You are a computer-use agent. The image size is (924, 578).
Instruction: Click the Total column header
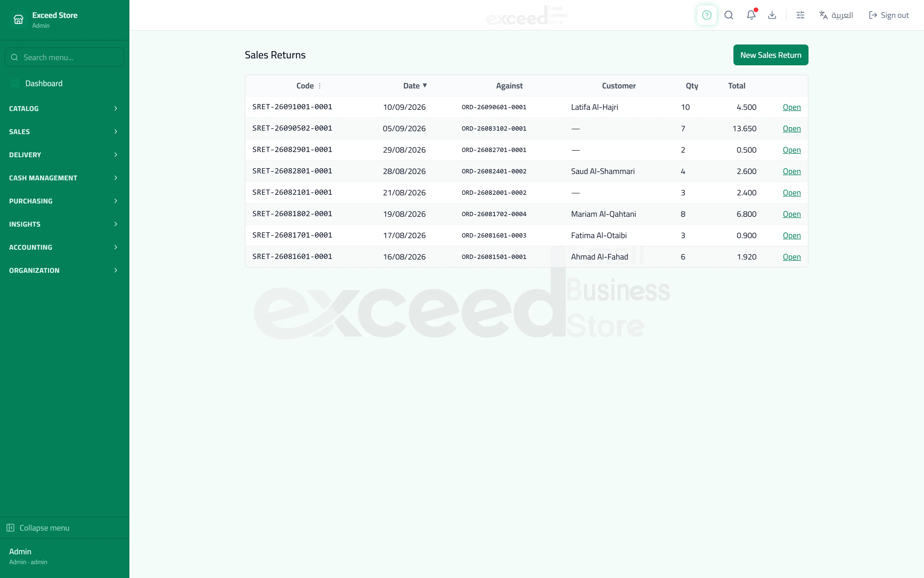click(737, 86)
